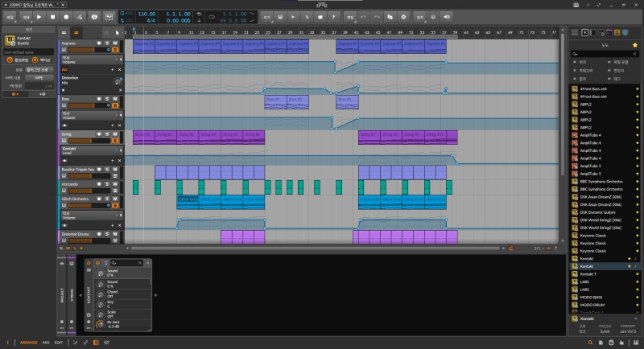Click the Record button in transport
The height and width of the screenshot is (349, 644).
(x=66, y=16)
